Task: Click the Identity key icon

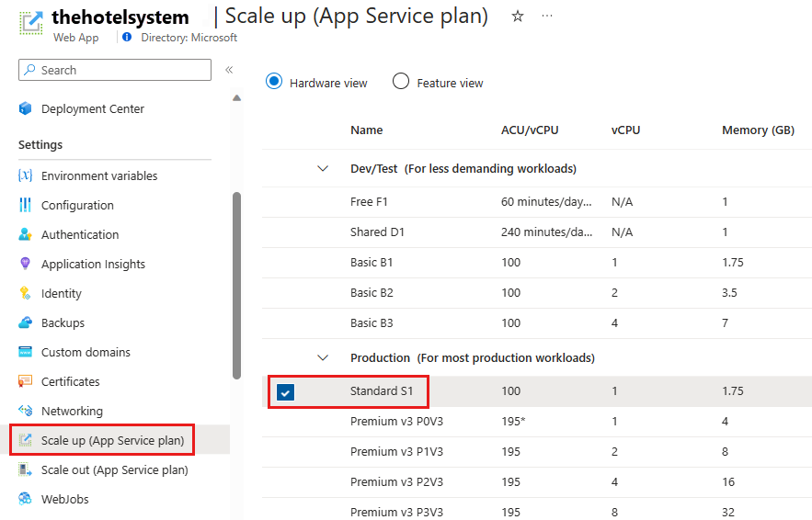Action: (25, 293)
